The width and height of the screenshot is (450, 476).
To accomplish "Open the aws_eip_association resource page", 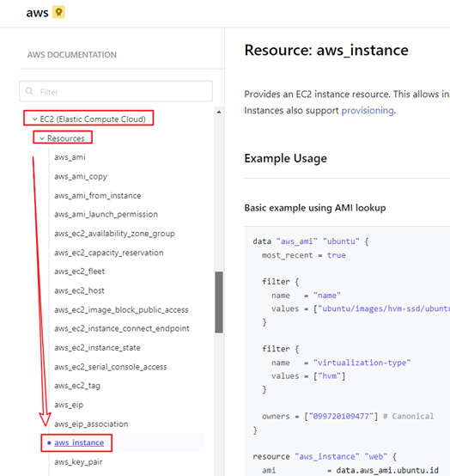I will pos(91,424).
